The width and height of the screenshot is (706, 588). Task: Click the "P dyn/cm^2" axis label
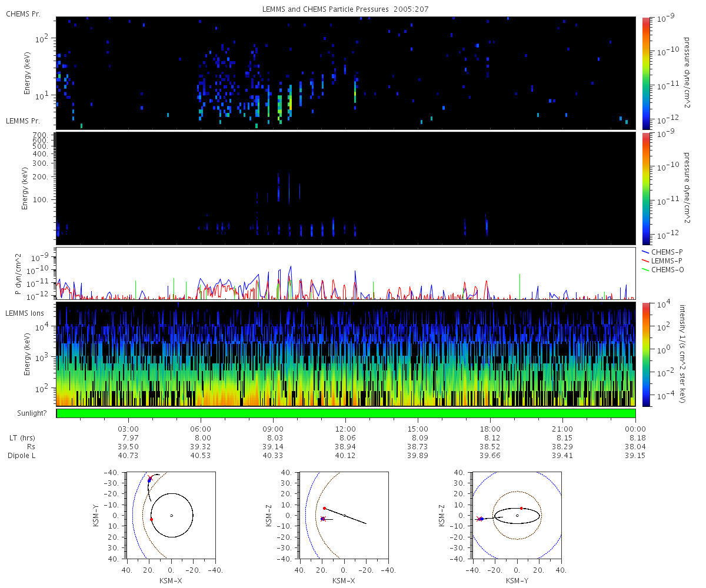click(x=18, y=275)
